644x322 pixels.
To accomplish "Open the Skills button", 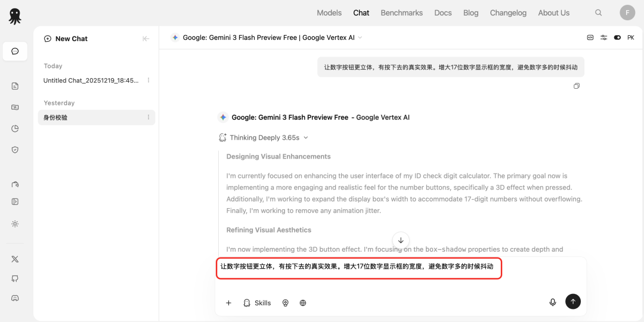I will pos(257,303).
